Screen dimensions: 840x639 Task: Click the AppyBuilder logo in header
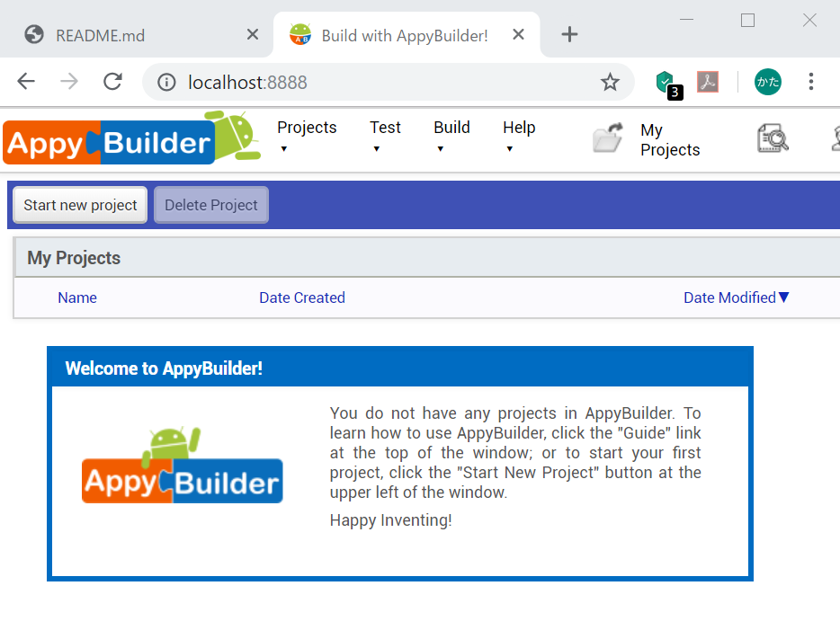pyautogui.click(x=132, y=138)
